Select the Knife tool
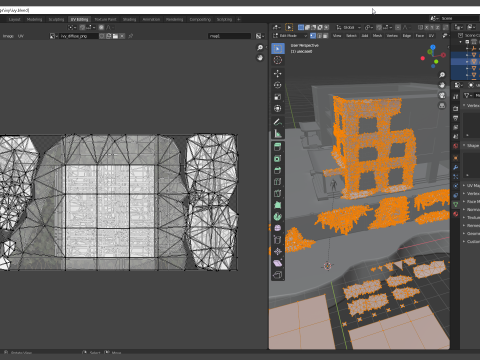This screenshot has height=360, width=480. click(x=278, y=193)
